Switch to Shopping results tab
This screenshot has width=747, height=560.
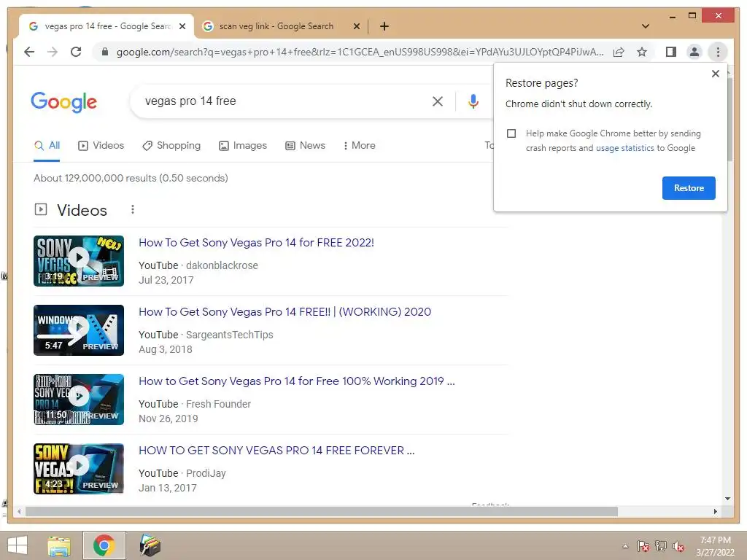(171, 146)
